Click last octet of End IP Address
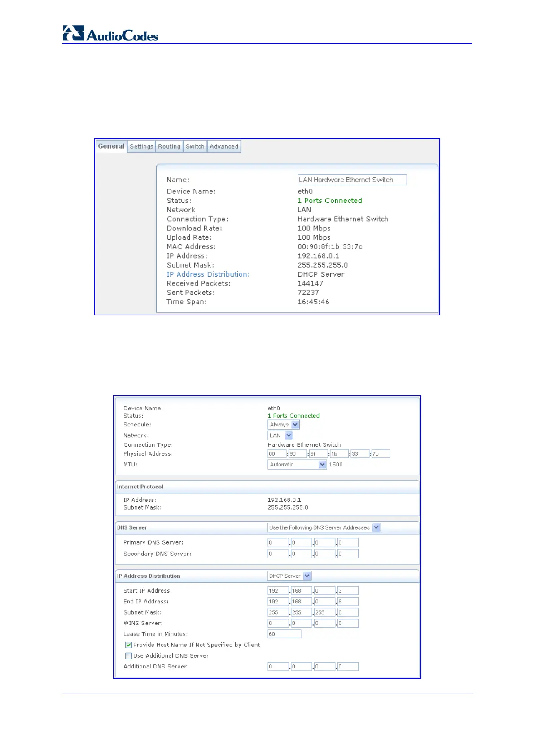The image size is (534, 756). click(x=348, y=602)
